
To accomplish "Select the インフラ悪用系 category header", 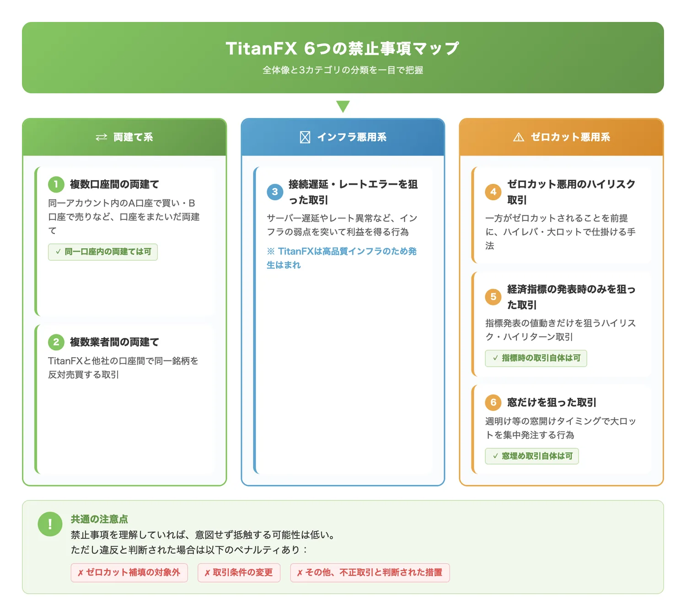I will coord(343,137).
